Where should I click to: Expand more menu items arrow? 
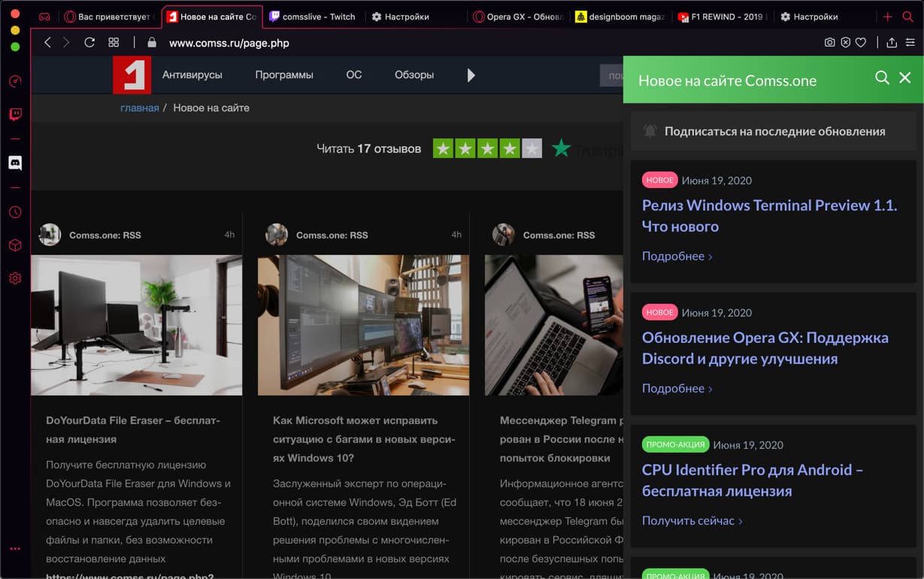[x=471, y=75]
